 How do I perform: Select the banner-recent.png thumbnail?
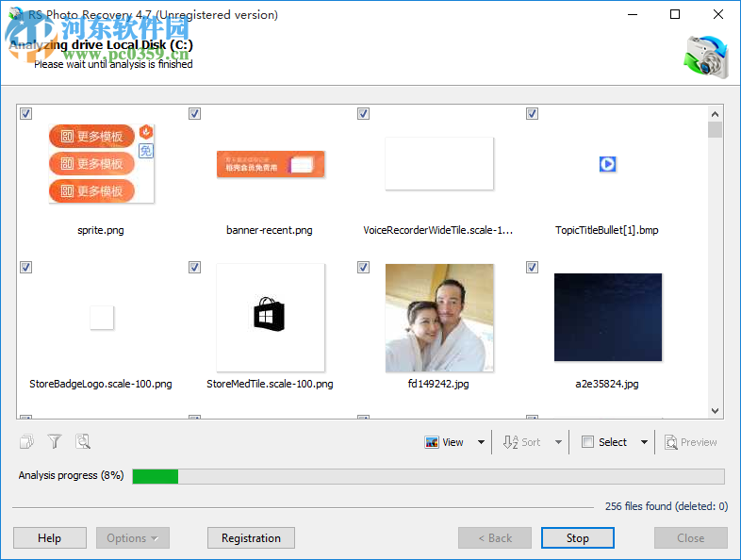pos(271,164)
